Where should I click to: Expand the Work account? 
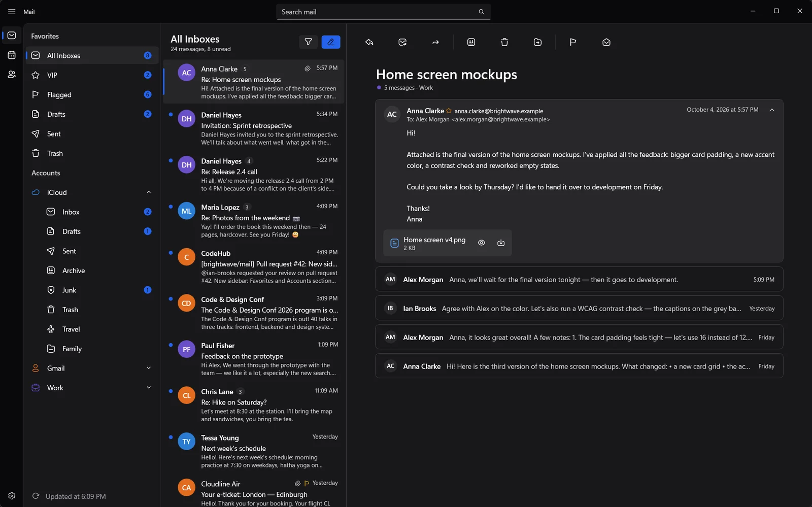coord(148,388)
